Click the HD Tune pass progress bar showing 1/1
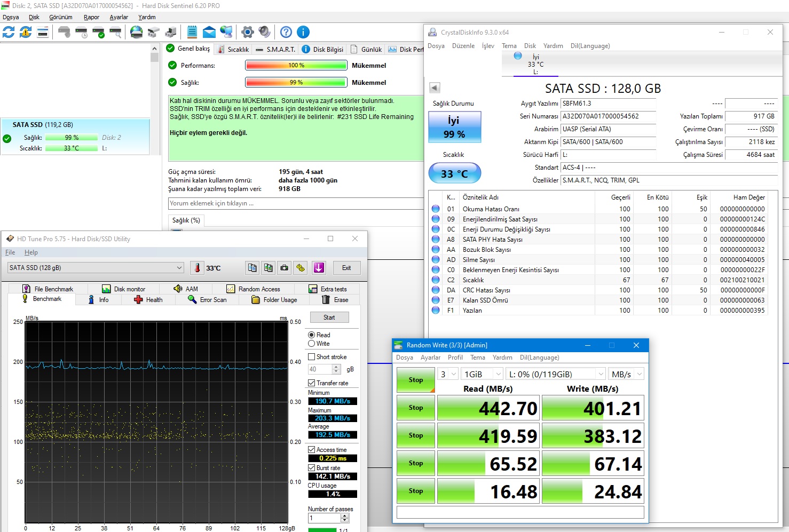Image resolution: width=789 pixels, height=532 pixels. [x=322, y=530]
